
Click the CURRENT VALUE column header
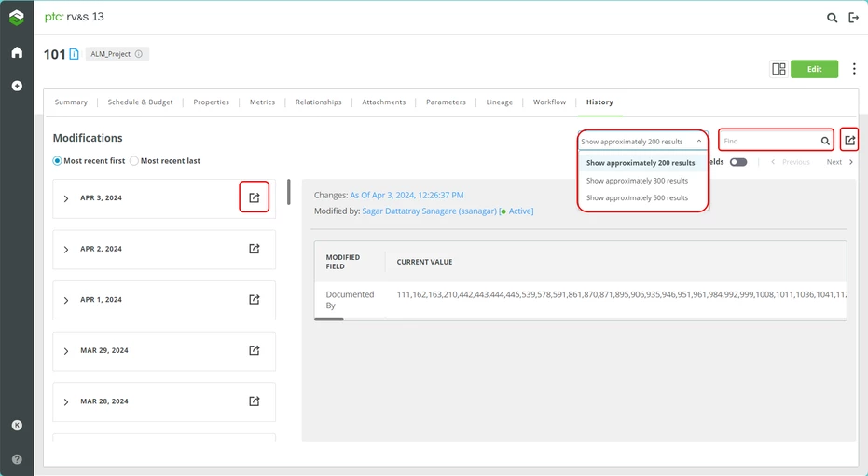pos(424,262)
